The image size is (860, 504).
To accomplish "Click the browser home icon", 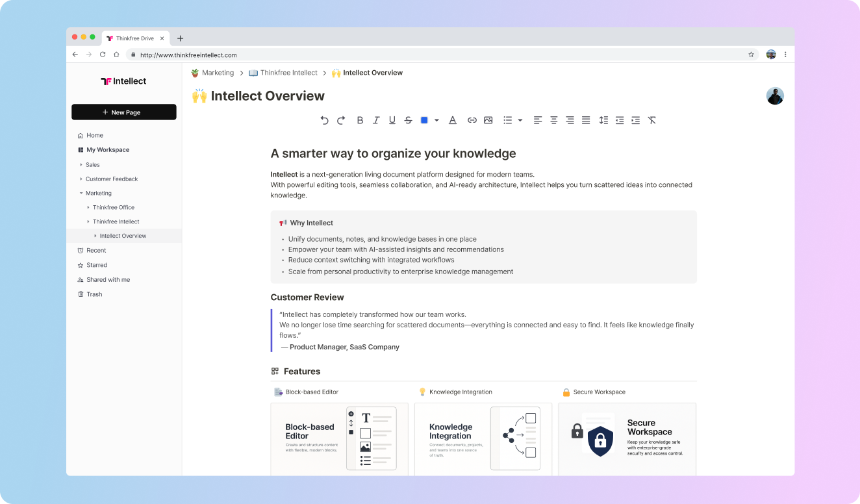I will 116,55.
